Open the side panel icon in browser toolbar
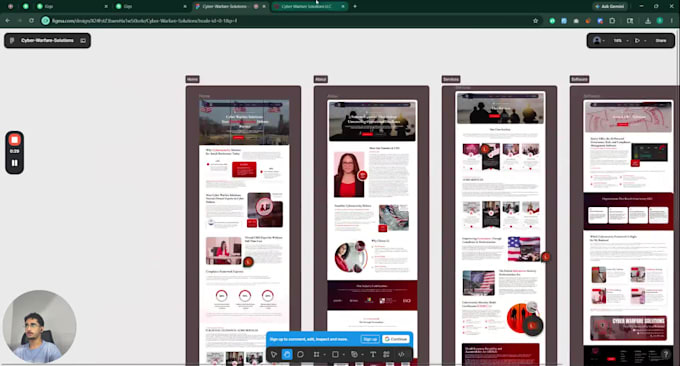 pyautogui.click(x=630, y=20)
